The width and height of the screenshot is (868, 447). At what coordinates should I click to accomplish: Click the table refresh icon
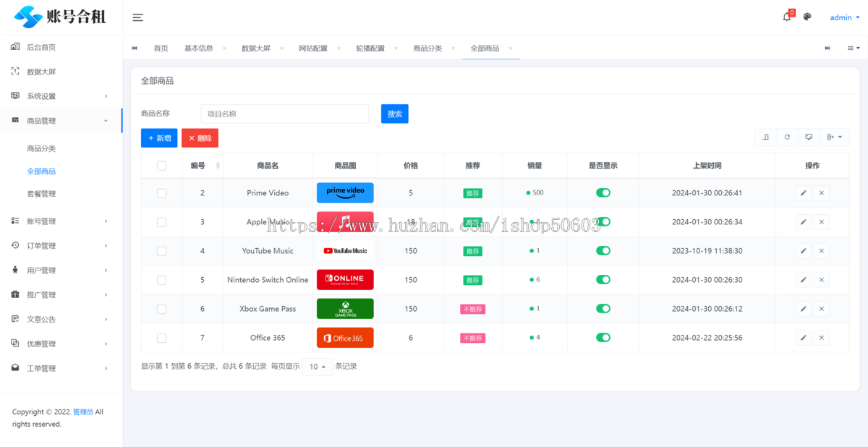787,137
